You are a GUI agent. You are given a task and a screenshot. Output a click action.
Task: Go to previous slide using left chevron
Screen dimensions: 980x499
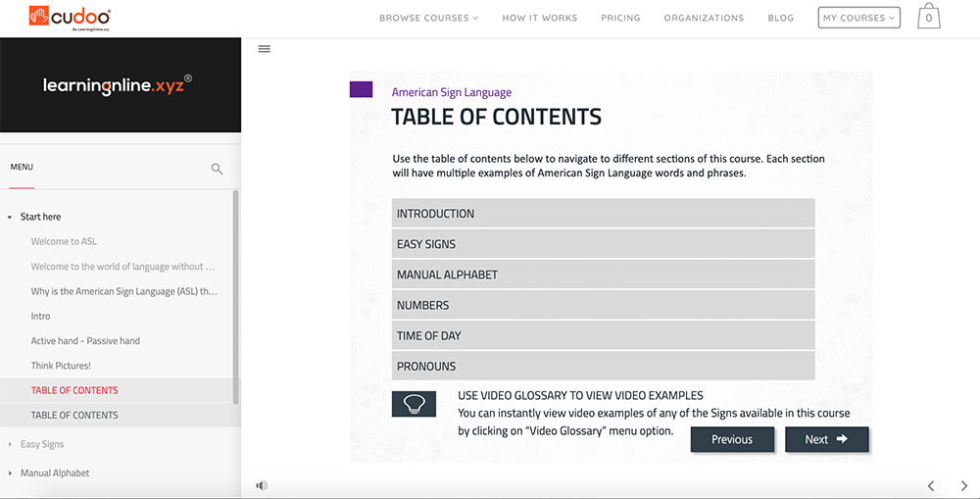click(x=931, y=485)
